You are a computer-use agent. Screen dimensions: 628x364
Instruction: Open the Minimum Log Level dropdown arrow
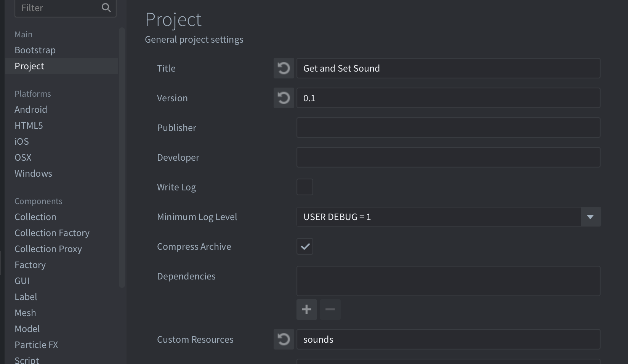click(591, 217)
